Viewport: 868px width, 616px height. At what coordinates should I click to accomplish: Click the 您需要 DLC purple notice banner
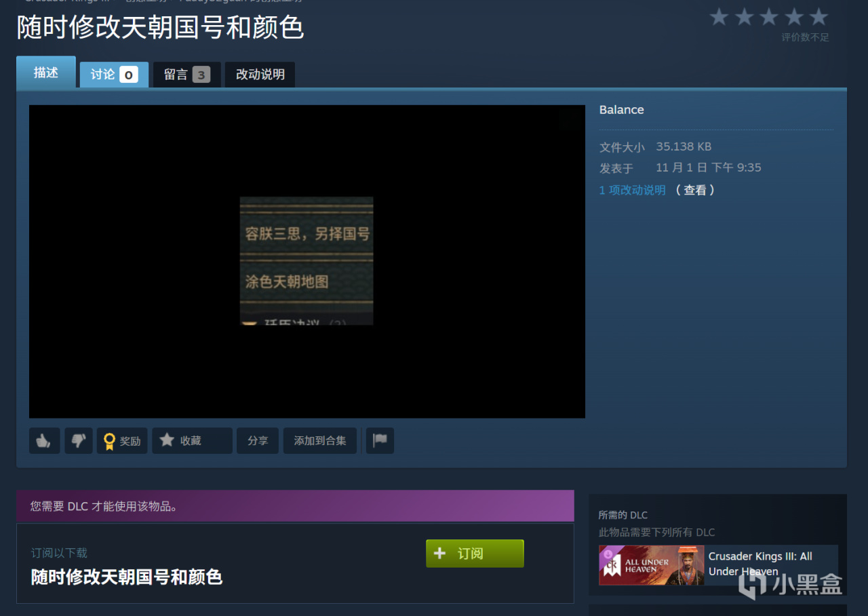[x=295, y=506]
